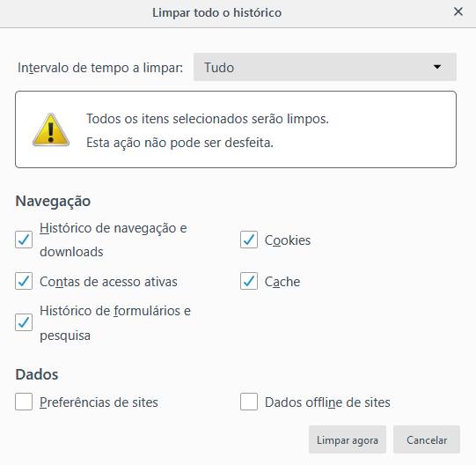476x465 pixels.
Task: Click the Cancelar button
Action: [427, 439]
